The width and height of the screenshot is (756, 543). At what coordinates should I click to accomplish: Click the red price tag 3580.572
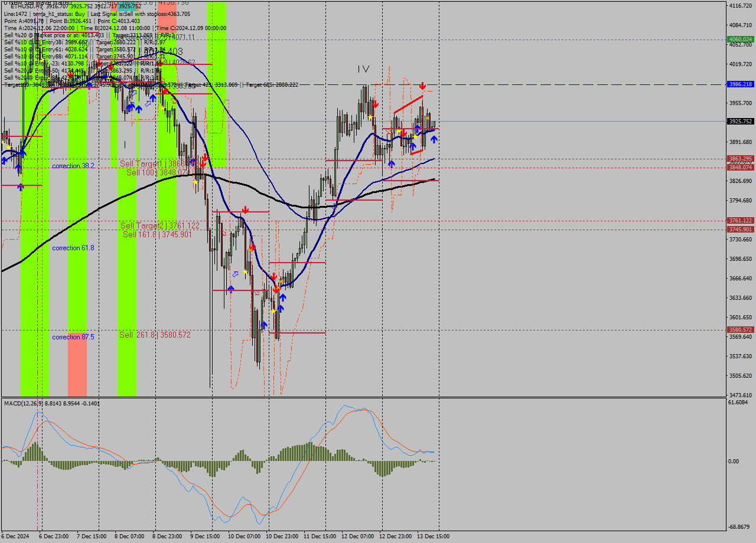741,330
